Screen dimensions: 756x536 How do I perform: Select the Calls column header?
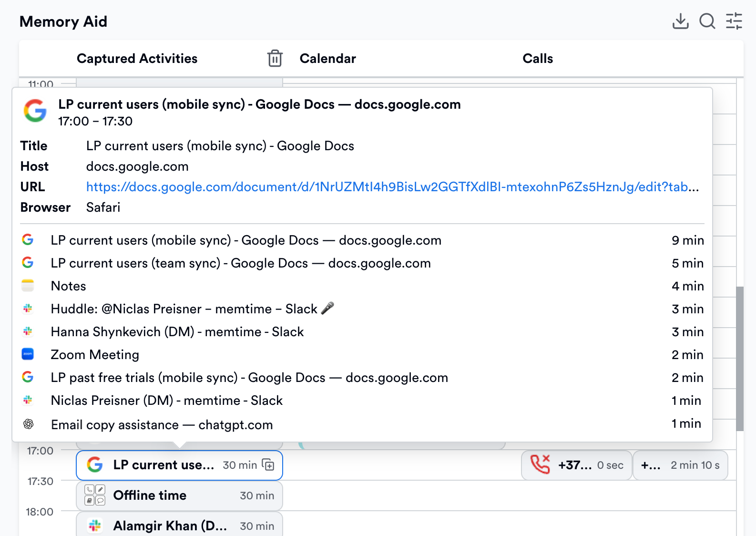538,58
